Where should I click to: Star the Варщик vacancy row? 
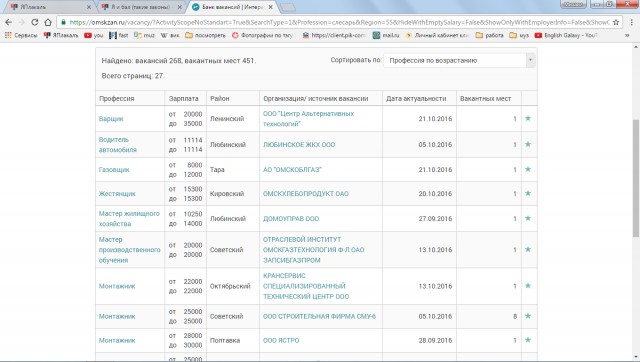point(528,118)
